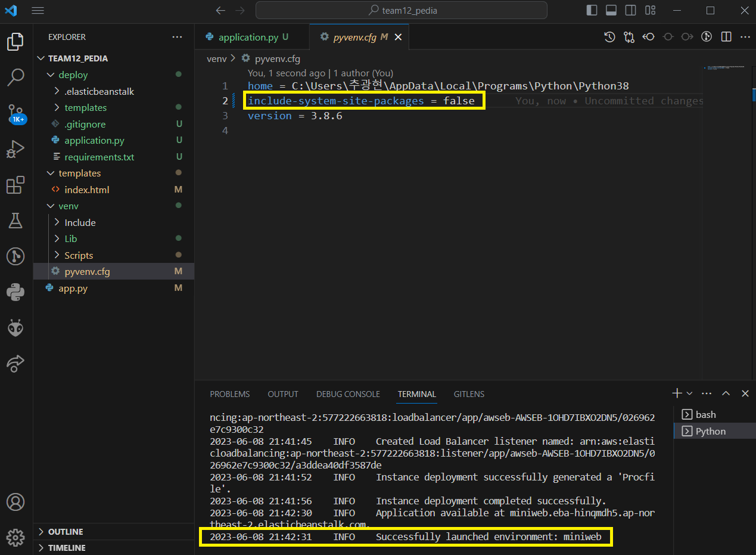Click the team12_pedia command center search
The width and height of the screenshot is (756, 555).
402,11
